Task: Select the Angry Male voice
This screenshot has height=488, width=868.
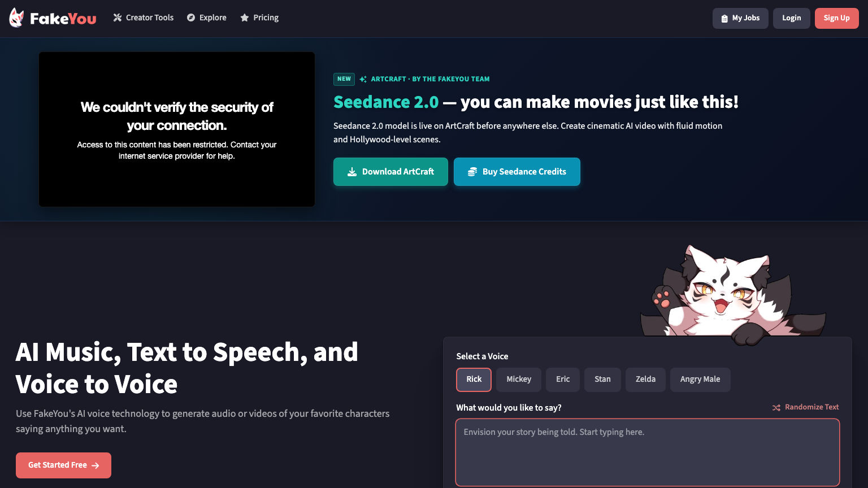Action: pos(700,380)
